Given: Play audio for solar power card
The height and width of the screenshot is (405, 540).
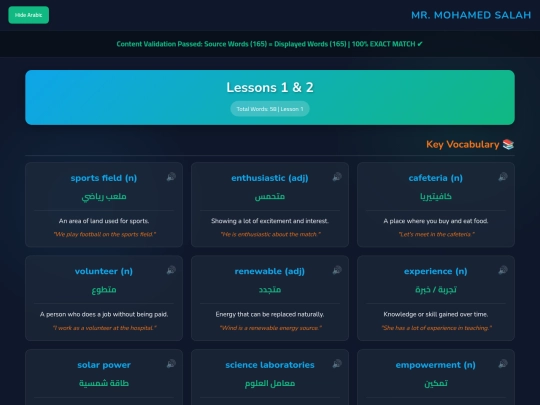Looking at the screenshot, I should click(x=171, y=364).
